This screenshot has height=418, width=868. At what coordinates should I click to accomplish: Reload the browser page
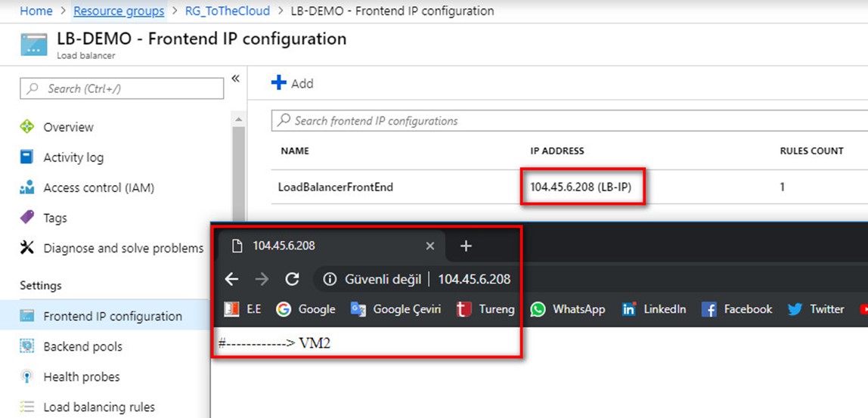292,280
